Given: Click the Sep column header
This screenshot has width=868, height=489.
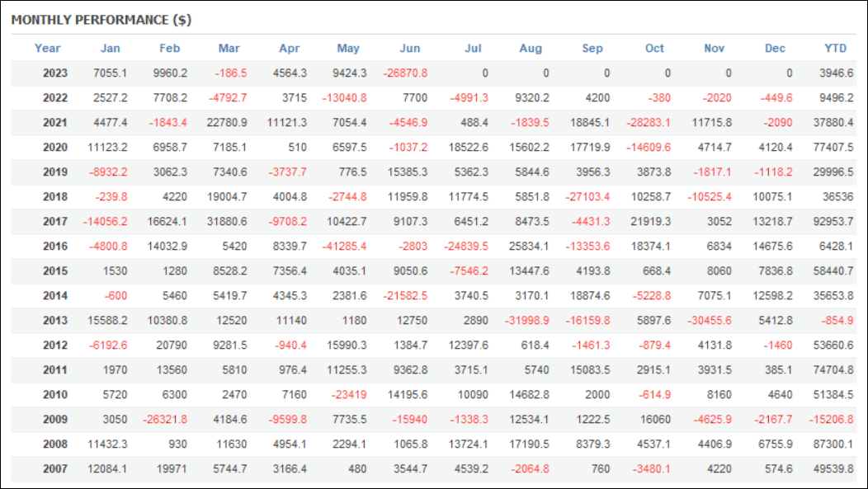Looking at the screenshot, I should 592,48.
